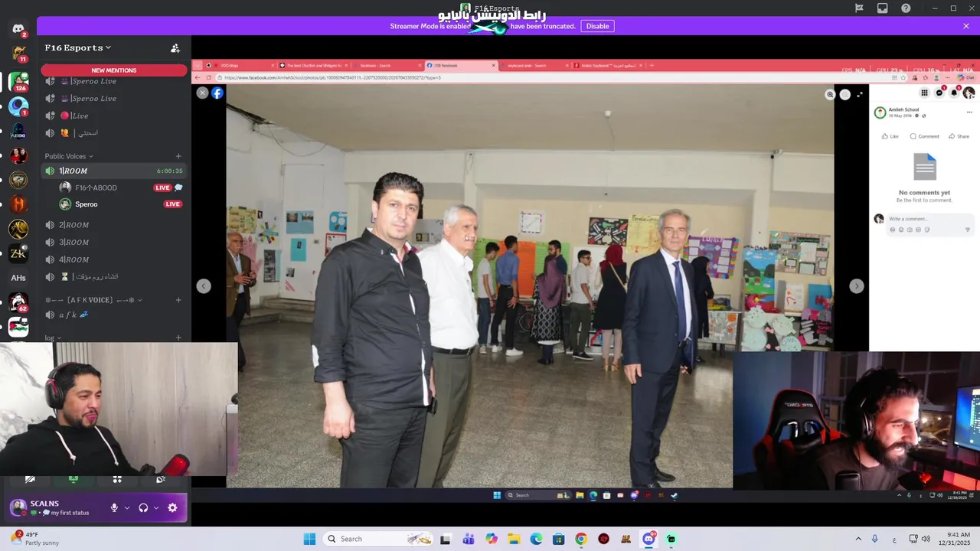The image size is (980, 551).
Task: Collapse the A F K VOICE category
Action: tap(93, 300)
